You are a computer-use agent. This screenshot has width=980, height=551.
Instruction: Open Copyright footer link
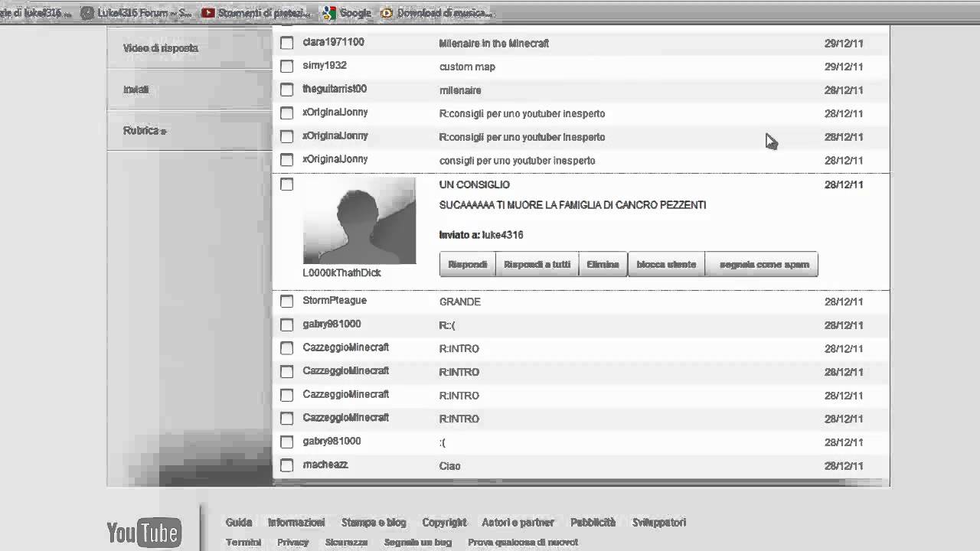point(444,523)
